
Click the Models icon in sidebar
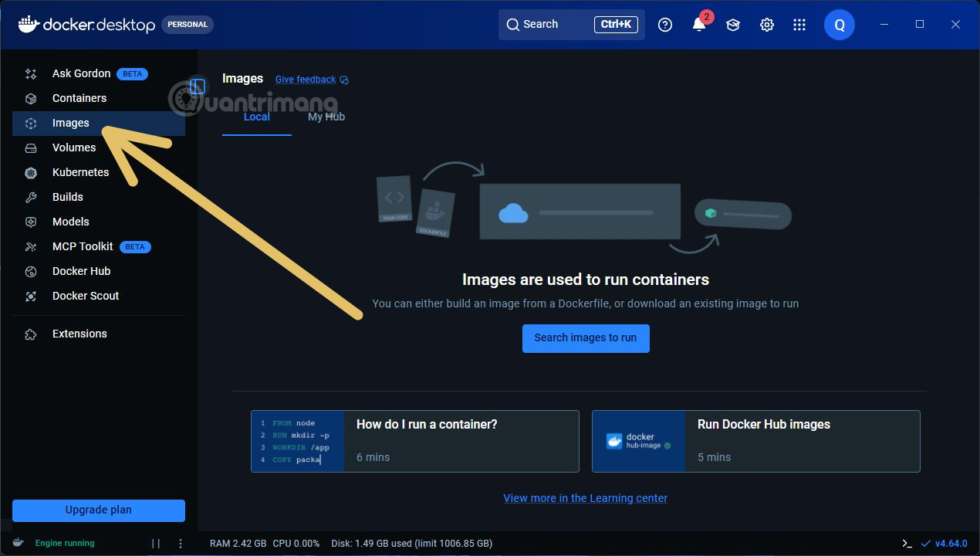coord(31,222)
